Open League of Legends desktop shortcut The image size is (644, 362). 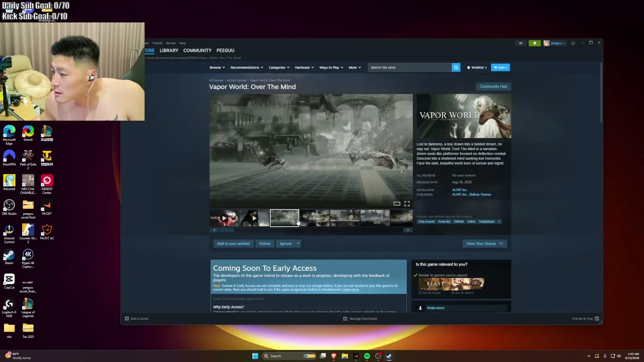pyautogui.click(x=28, y=308)
